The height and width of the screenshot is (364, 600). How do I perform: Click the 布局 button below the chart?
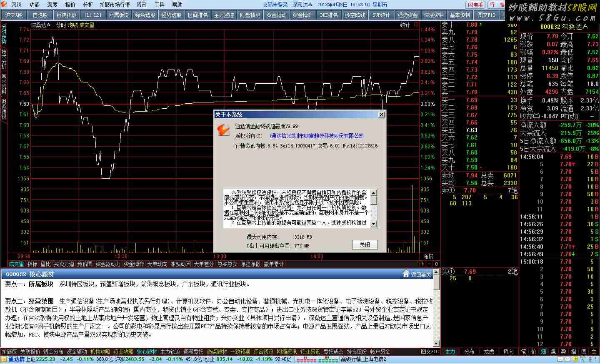tap(428, 256)
